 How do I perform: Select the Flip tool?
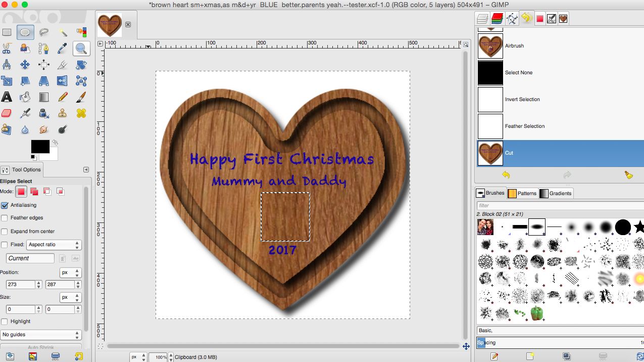[63, 81]
